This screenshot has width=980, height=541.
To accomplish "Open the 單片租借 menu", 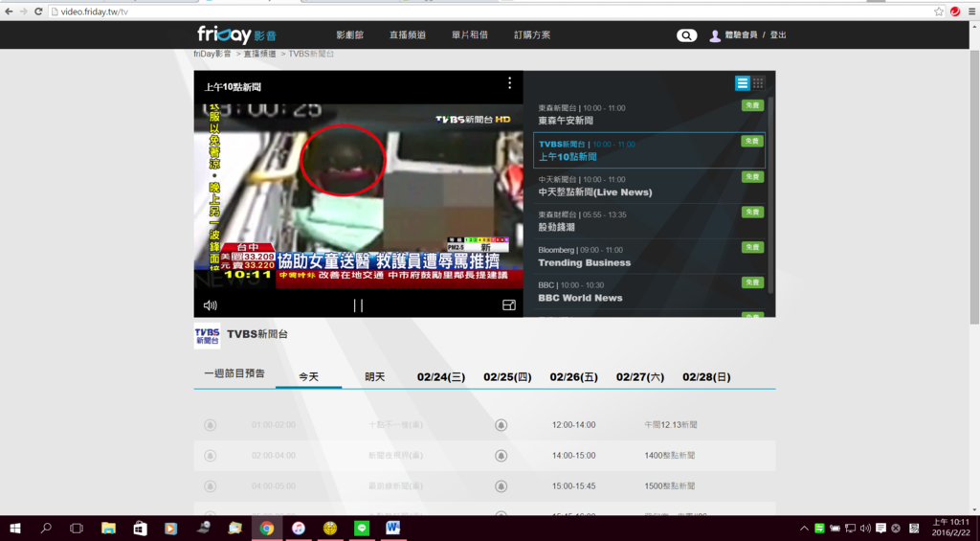I will point(470,35).
